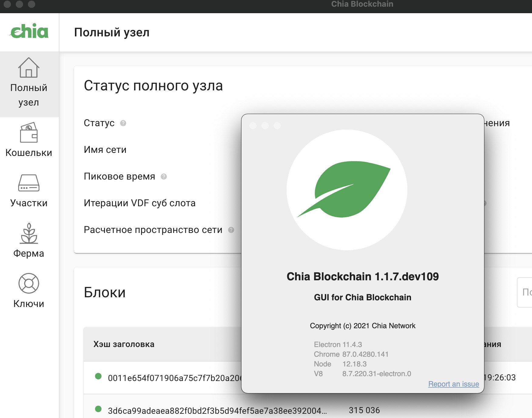Close the About dialog window

click(x=253, y=126)
